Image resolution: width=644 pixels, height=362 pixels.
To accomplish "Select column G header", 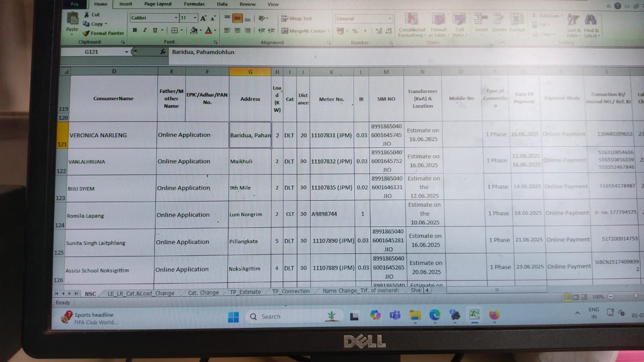I will (250, 71).
